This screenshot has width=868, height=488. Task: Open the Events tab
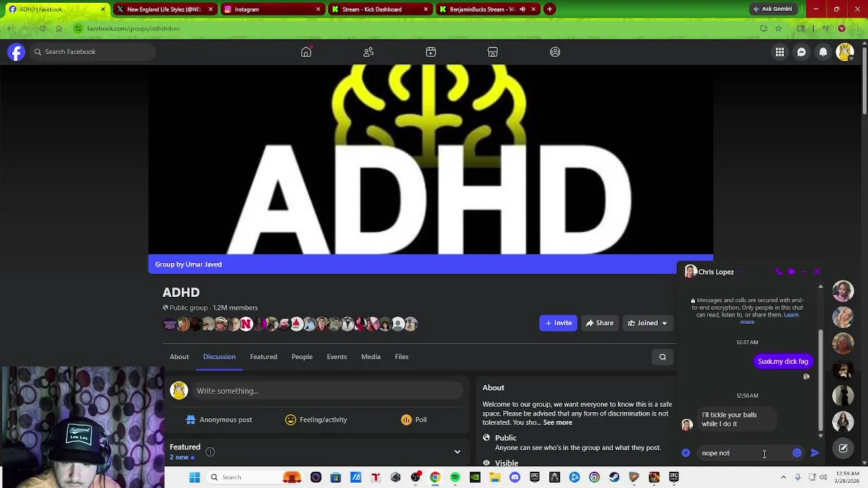(336, 357)
